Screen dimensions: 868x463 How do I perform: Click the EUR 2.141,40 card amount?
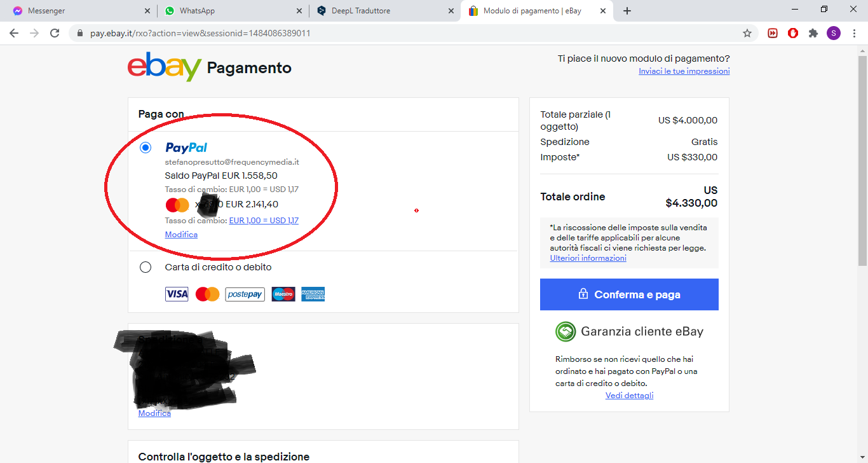tap(252, 204)
